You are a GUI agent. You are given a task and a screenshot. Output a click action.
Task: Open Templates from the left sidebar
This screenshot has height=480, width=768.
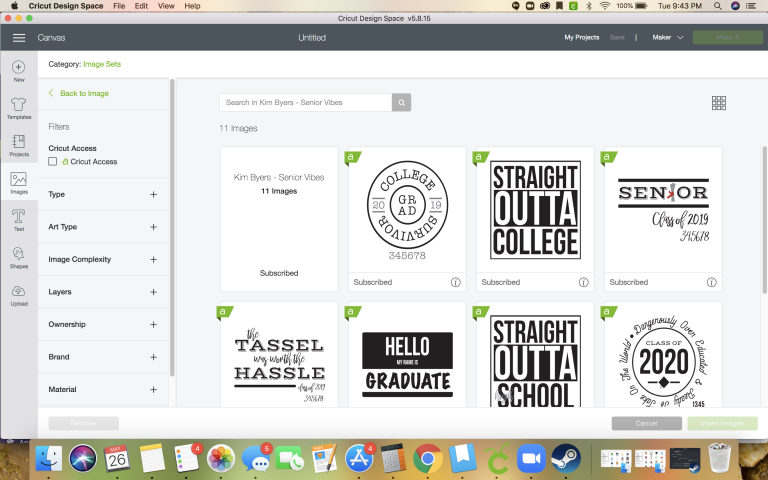19,108
